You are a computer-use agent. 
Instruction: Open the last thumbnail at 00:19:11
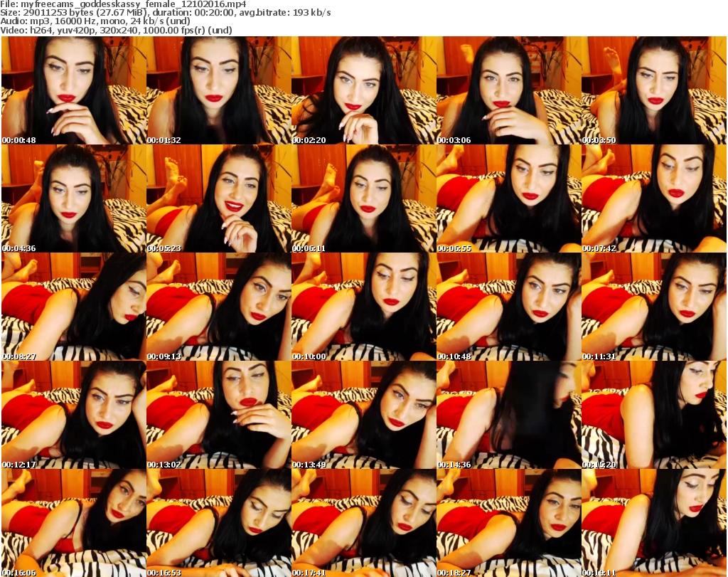pyautogui.click(x=653, y=522)
